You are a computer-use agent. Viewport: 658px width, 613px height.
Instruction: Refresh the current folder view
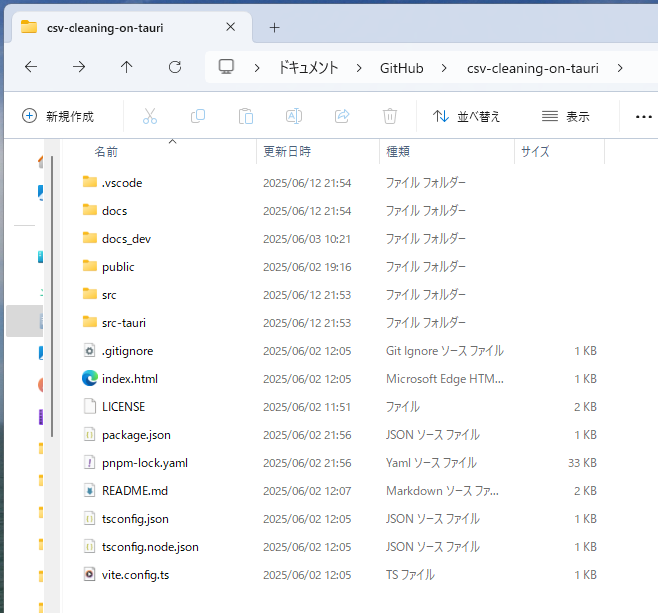175,67
